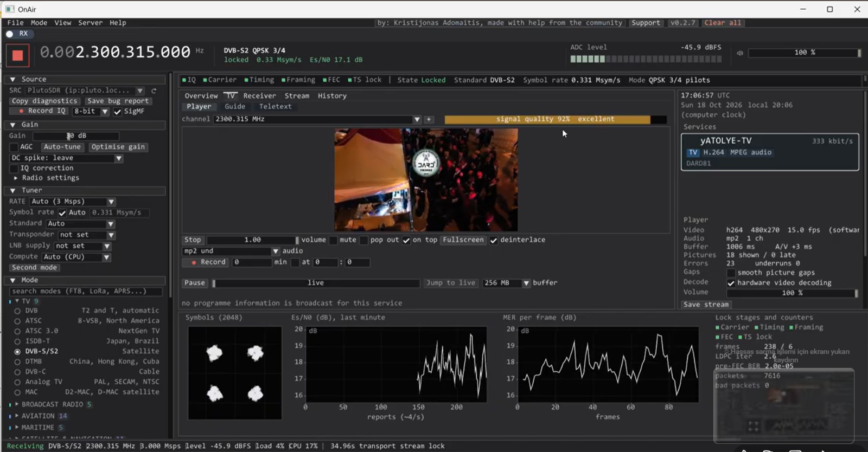Select the DVB radio option
The image size is (868, 452).
click(x=17, y=311)
